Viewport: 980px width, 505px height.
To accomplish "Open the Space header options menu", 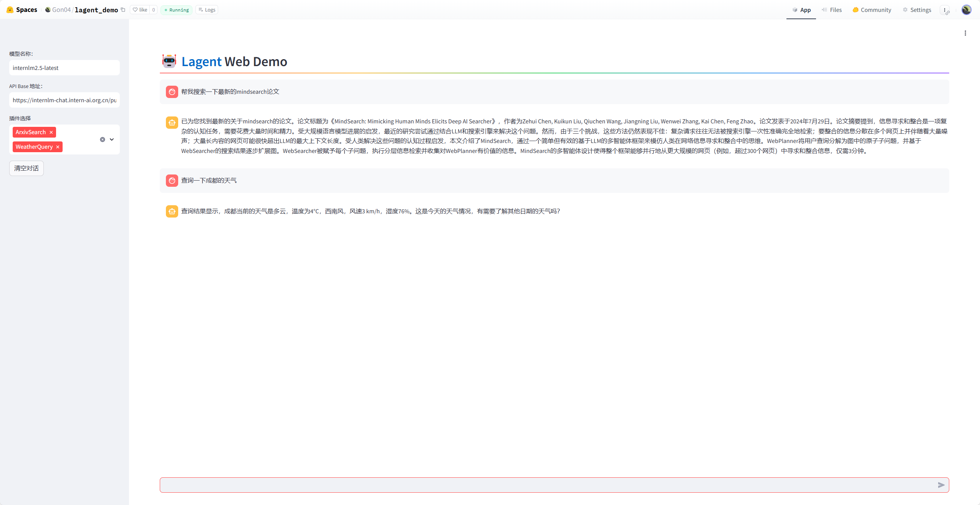I will 945,10.
